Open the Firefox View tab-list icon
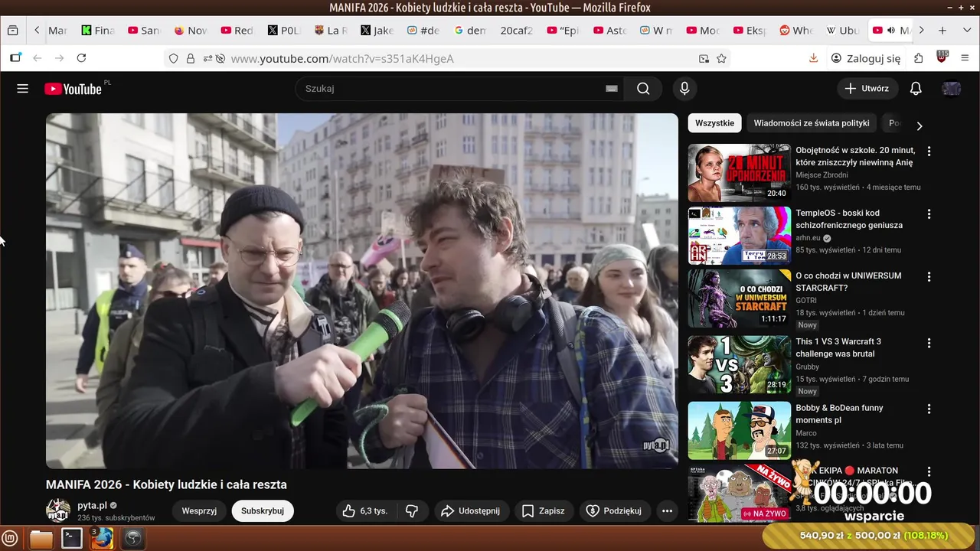This screenshot has height=551, width=980. coord(12,31)
